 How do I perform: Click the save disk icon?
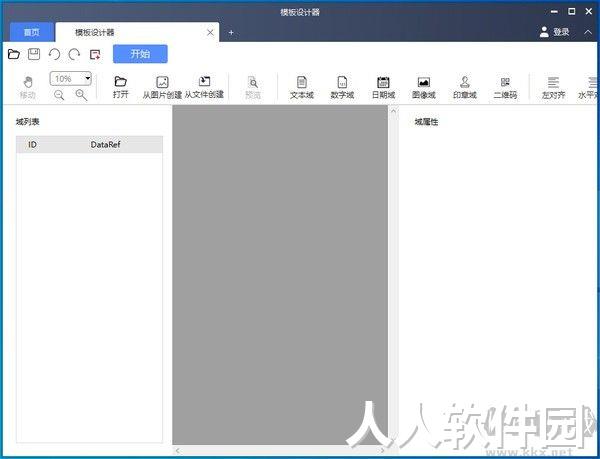pyautogui.click(x=34, y=54)
